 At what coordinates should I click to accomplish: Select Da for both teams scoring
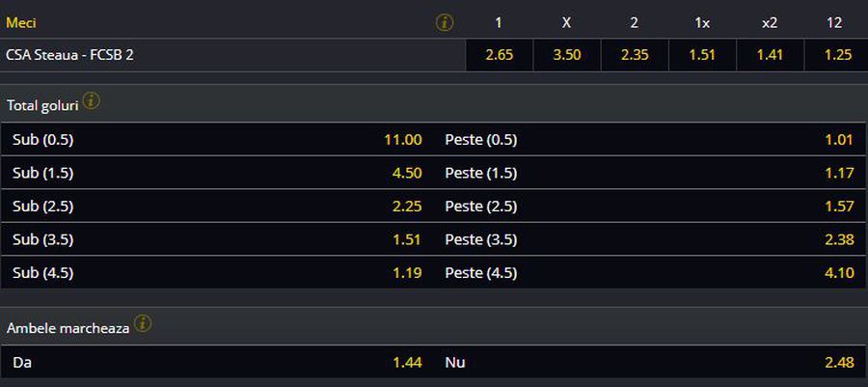tap(217, 362)
